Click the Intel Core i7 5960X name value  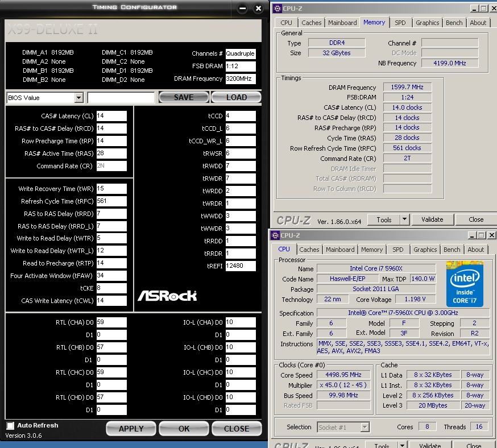(376, 268)
